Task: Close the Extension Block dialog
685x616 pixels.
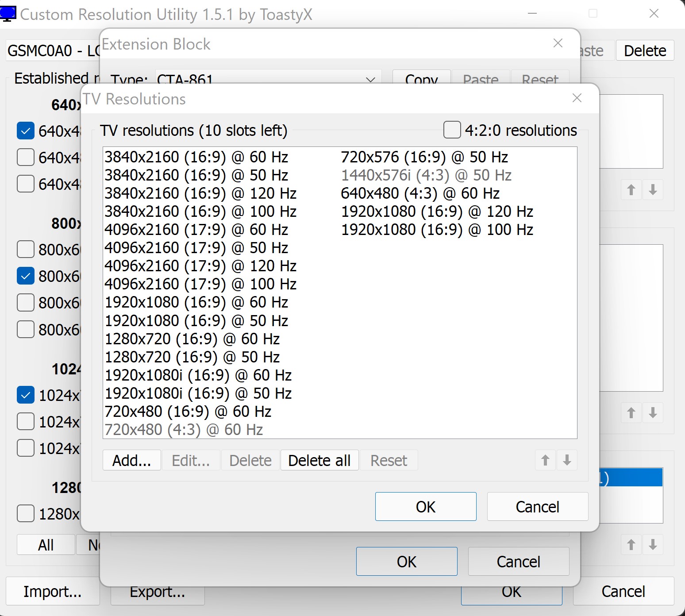Action: point(558,43)
